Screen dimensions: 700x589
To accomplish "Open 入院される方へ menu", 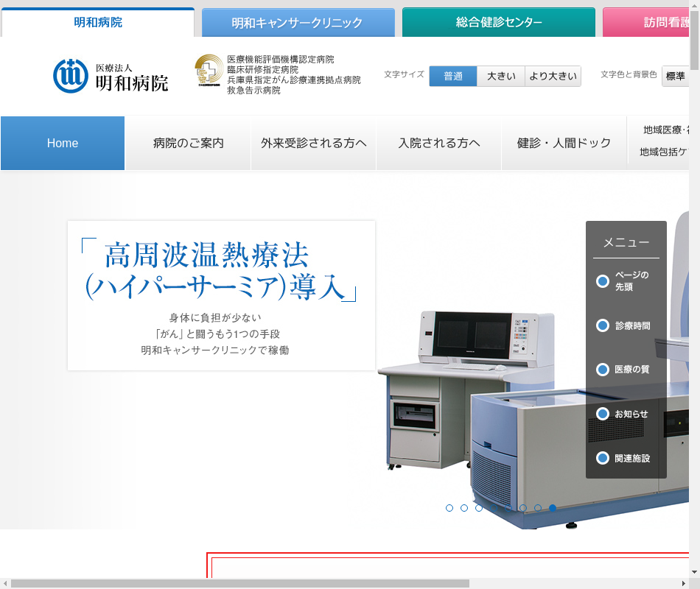I will pyautogui.click(x=439, y=144).
